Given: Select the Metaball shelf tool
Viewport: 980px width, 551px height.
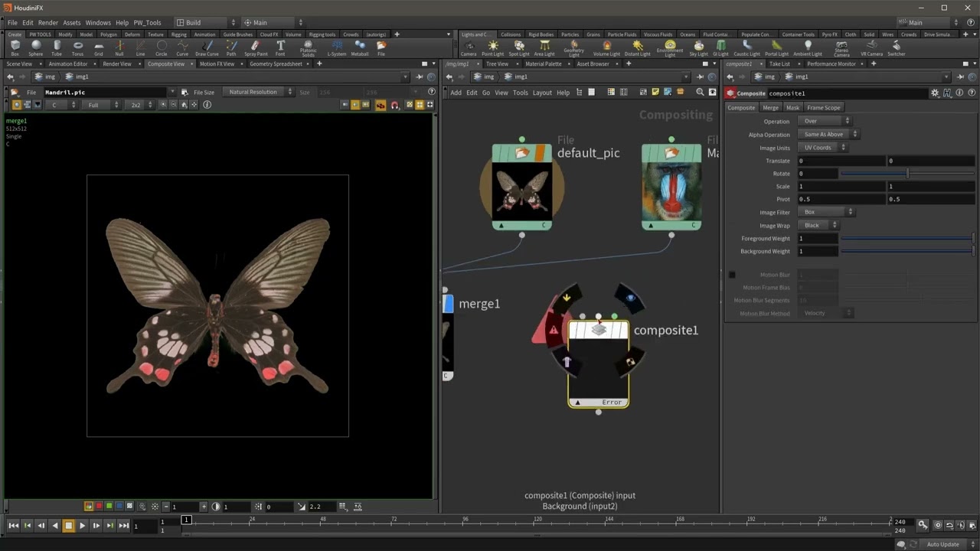Looking at the screenshot, I should 360,48.
